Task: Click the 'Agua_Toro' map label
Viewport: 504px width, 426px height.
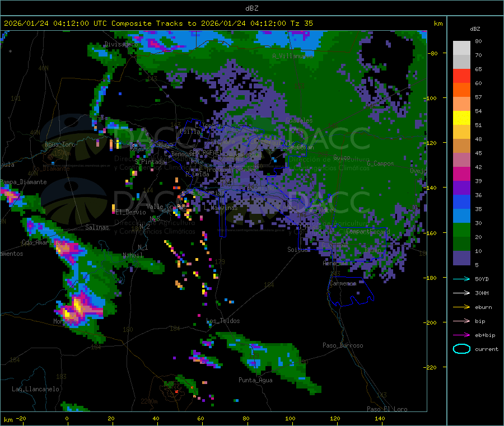Action: tap(60, 144)
